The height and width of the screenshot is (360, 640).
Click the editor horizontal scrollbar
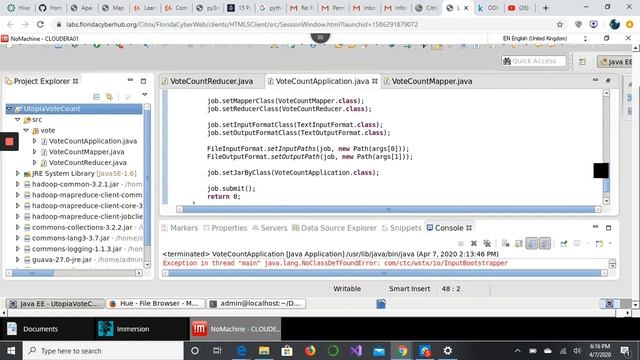pos(388,209)
